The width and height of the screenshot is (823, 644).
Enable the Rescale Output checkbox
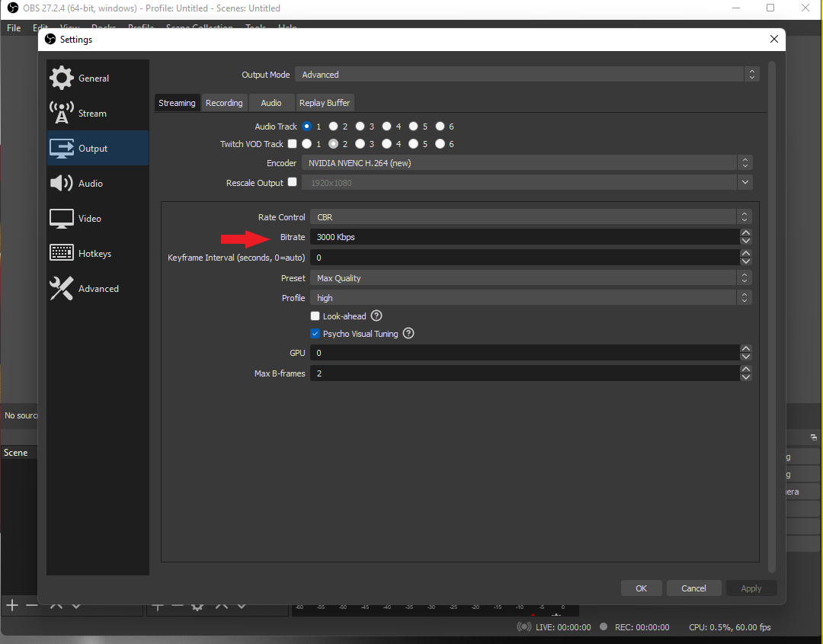point(293,181)
